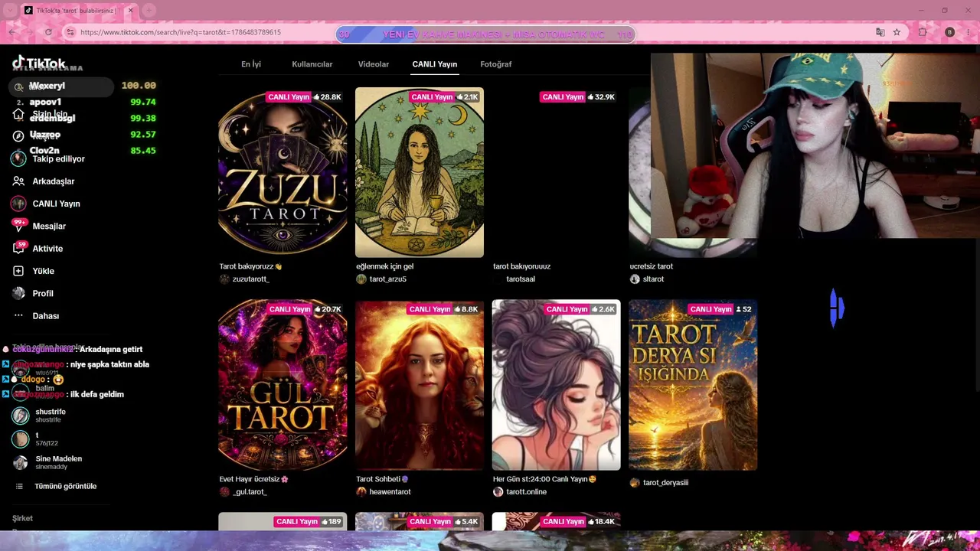Open the tarot_arzu5 live stream thumbnail

tap(420, 172)
